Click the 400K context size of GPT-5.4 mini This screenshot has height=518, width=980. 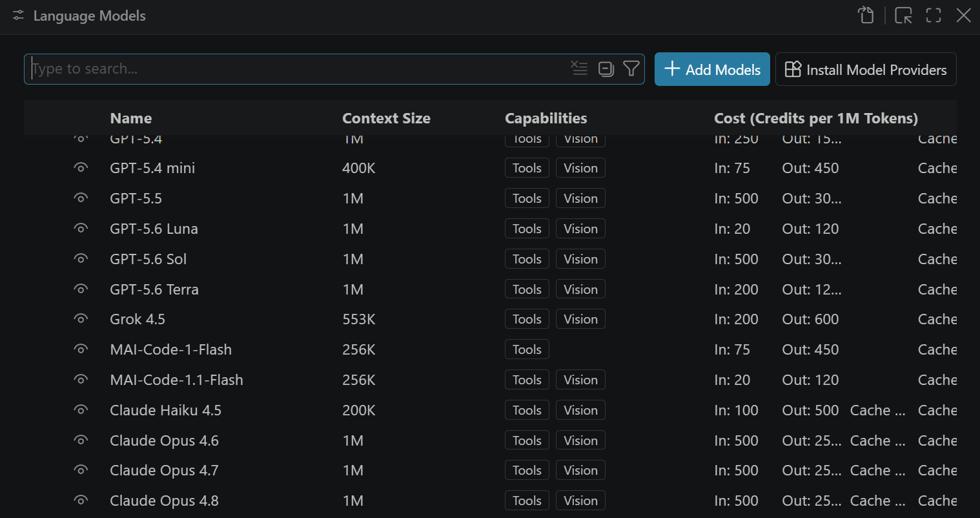coord(359,168)
